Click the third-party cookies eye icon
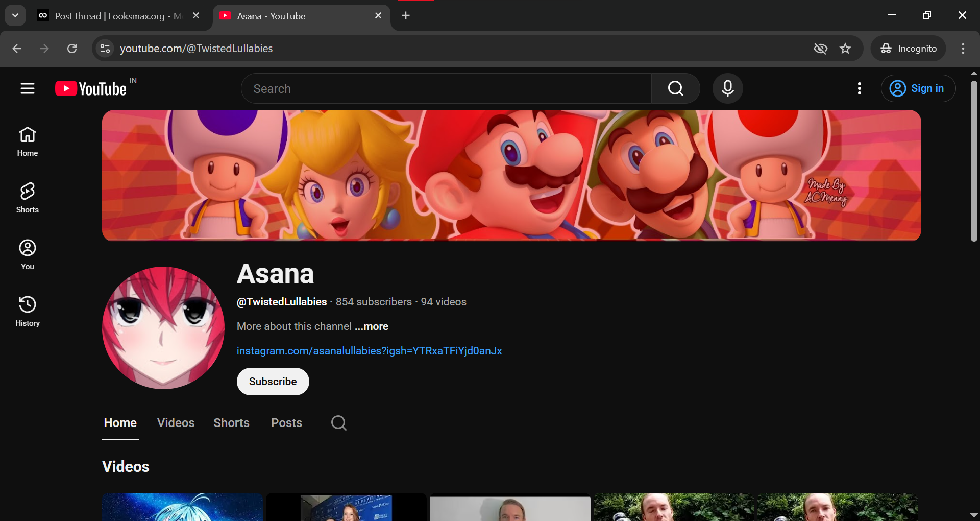 click(x=820, y=49)
